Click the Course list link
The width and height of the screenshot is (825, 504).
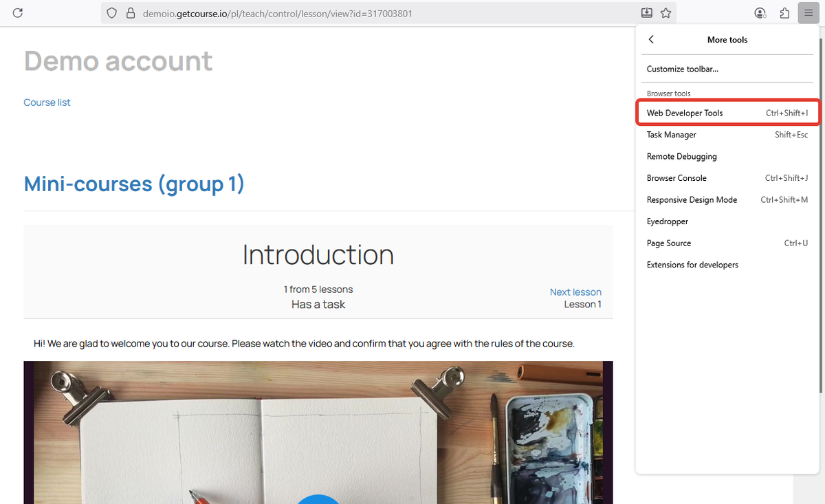pyautogui.click(x=47, y=102)
